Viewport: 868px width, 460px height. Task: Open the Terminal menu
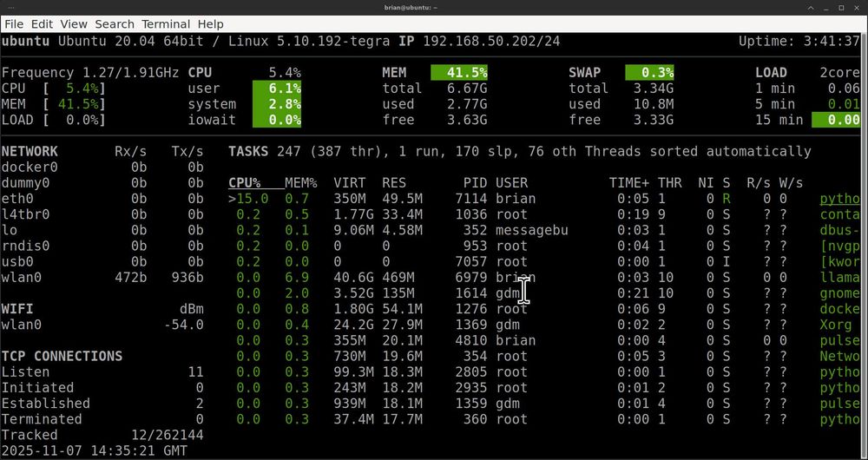click(166, 24)
